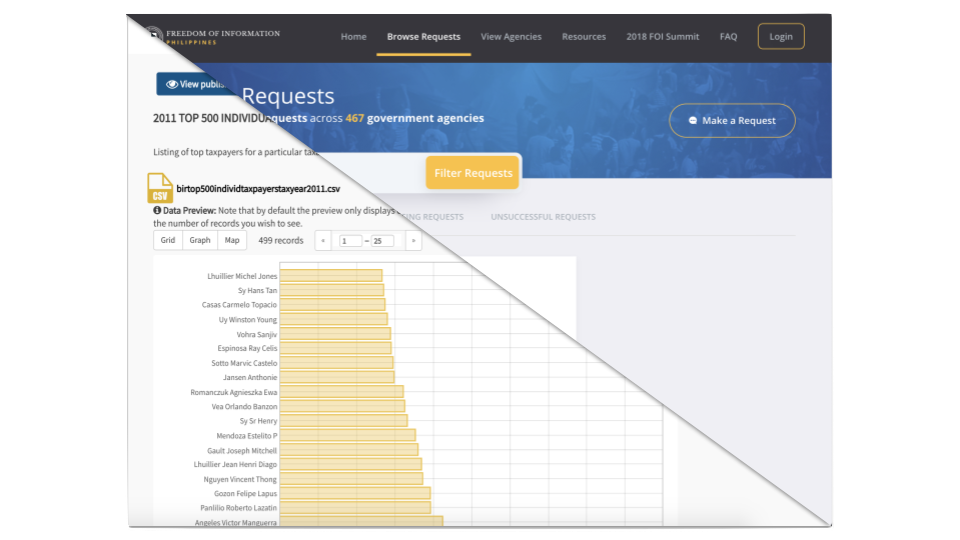This screenshot has width=960, height=540.
Task: Click the eye icon on View button
Action: pos(172,84)
